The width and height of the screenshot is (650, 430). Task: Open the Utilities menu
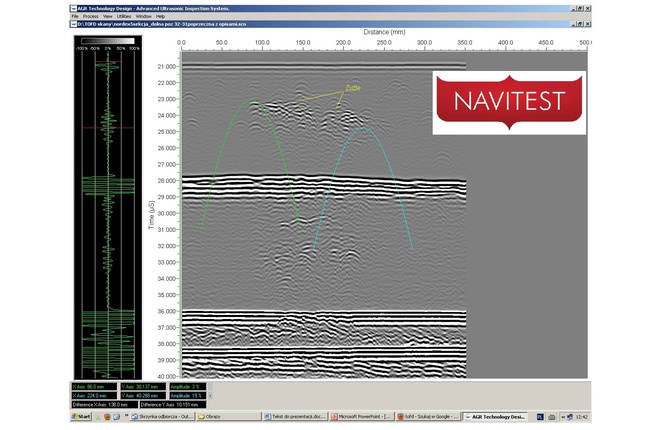click(x=123, y=16)
